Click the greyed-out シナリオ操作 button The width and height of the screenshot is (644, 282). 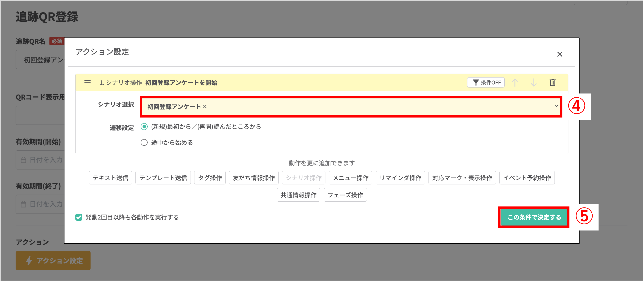pos(303,178)
